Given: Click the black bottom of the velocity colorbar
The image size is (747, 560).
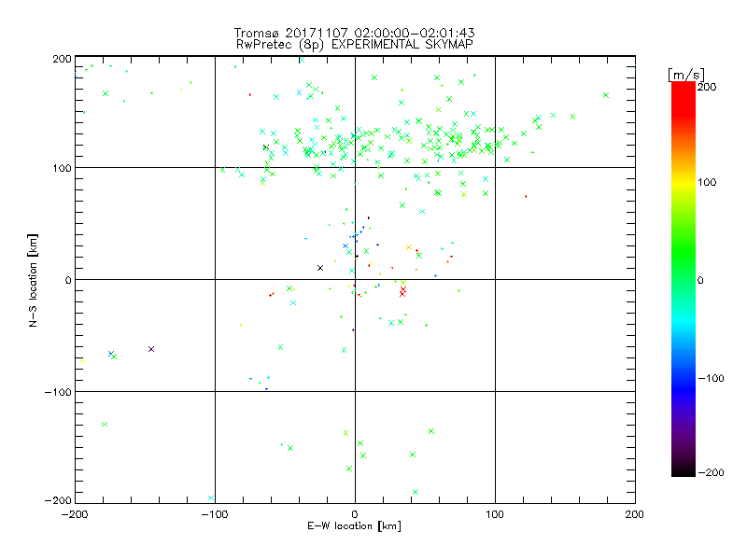Looking at the screenshot, I should (x=684, y=469).
